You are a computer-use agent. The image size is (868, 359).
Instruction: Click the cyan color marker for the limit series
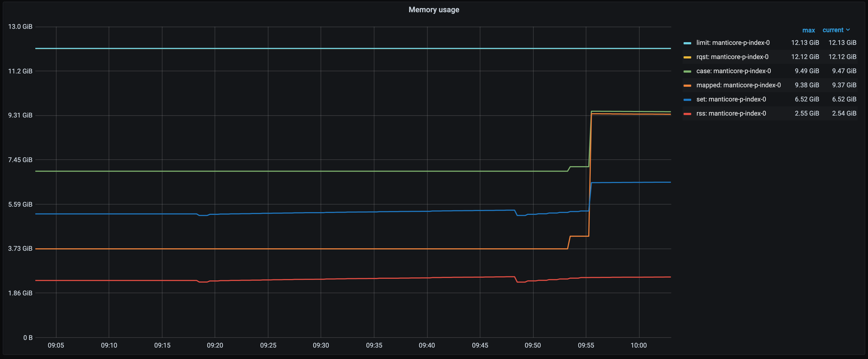point(687,42)
